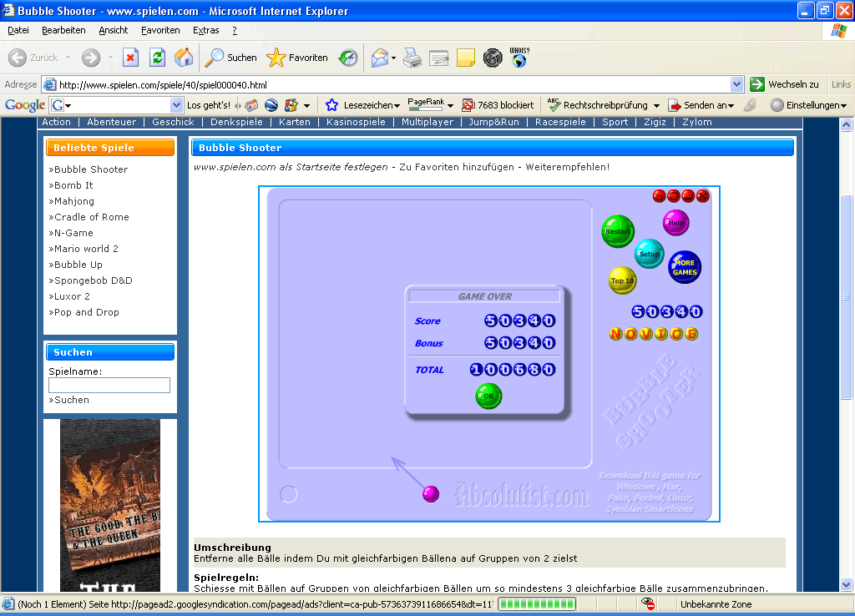The height and width of the screenshot is (616, 855).
Task: Open the home page via house icon
Action: 184,58
